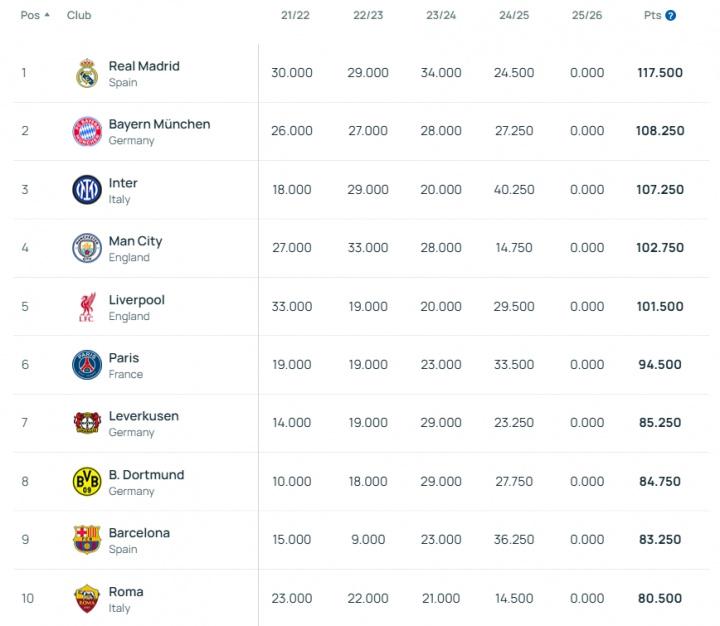720x626 pixels.
Task: Open the Pts help question-mark icon
Action: click(x=671, y=16)
